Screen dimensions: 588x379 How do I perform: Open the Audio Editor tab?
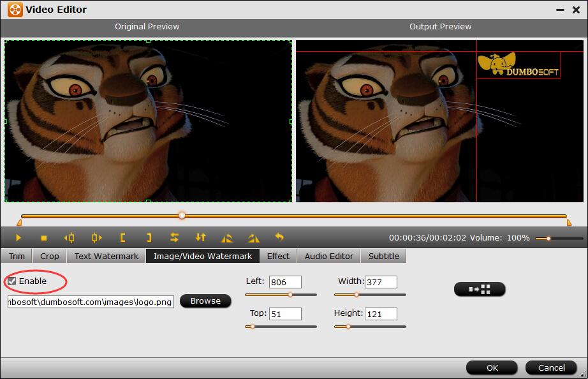(328, 256)
